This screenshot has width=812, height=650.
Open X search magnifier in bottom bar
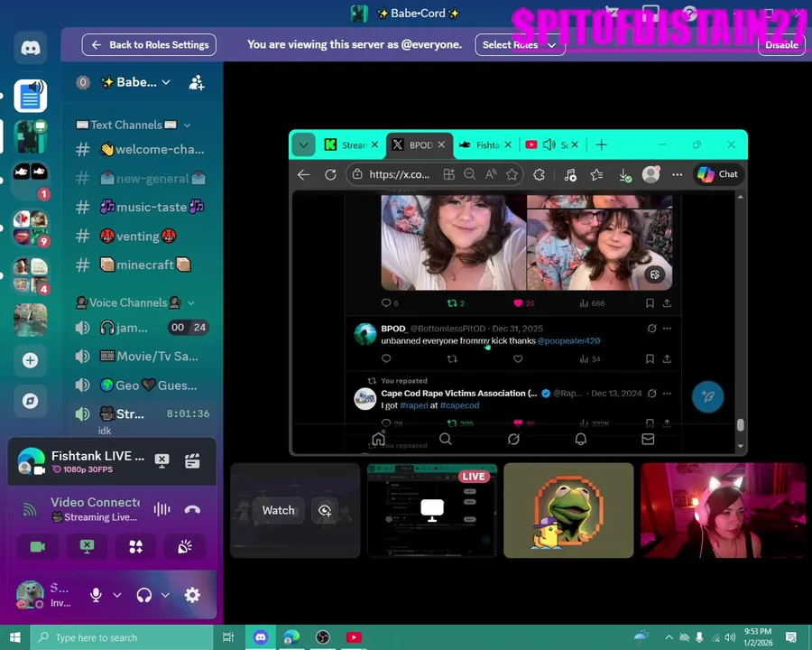446,440
